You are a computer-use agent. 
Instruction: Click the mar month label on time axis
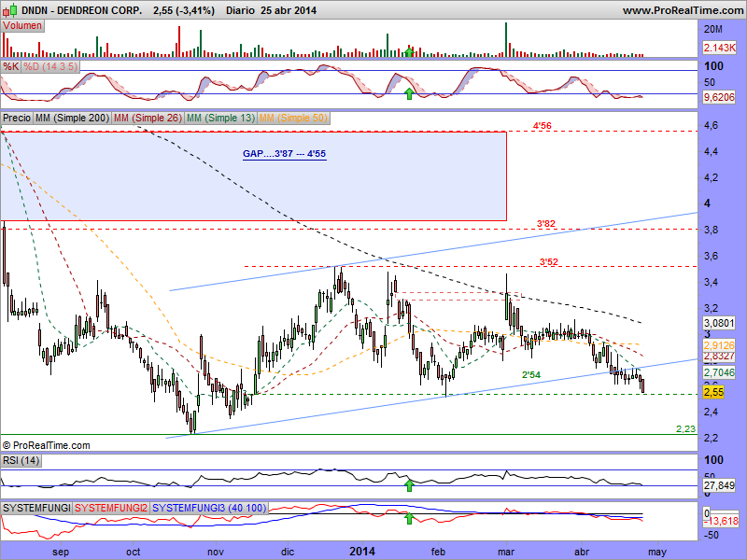coord(506,552)
